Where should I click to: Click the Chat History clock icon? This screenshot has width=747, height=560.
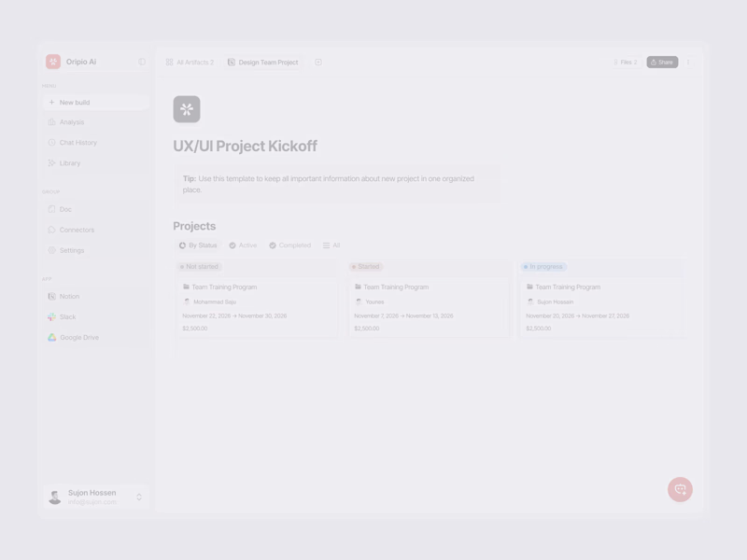pyautogui.click(x=51, y=143)
